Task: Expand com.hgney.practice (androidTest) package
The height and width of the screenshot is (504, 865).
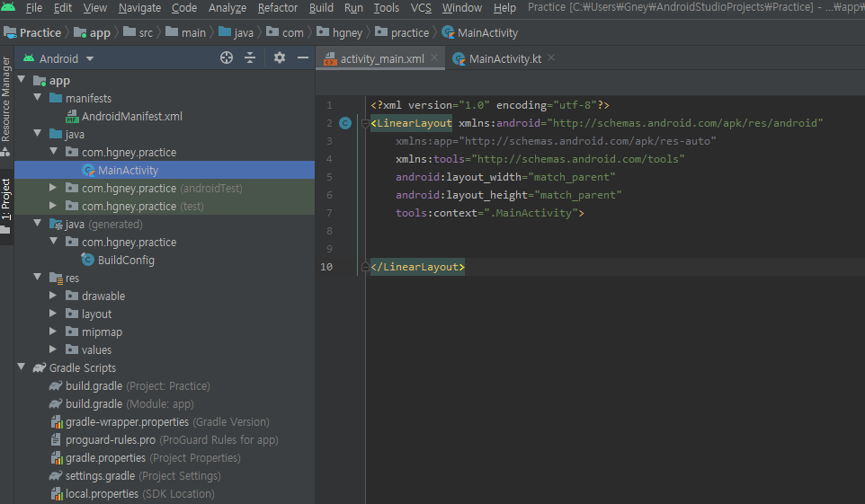Action: 53,188
